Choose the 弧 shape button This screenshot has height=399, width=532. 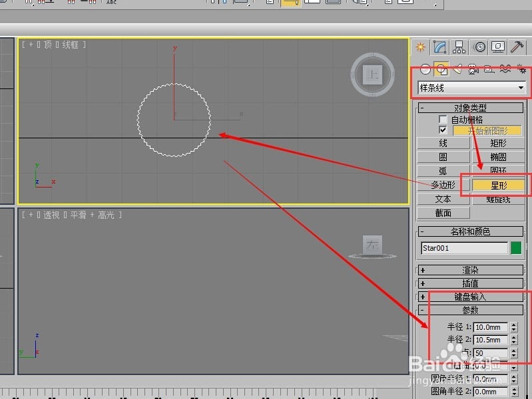click(443, 171)
